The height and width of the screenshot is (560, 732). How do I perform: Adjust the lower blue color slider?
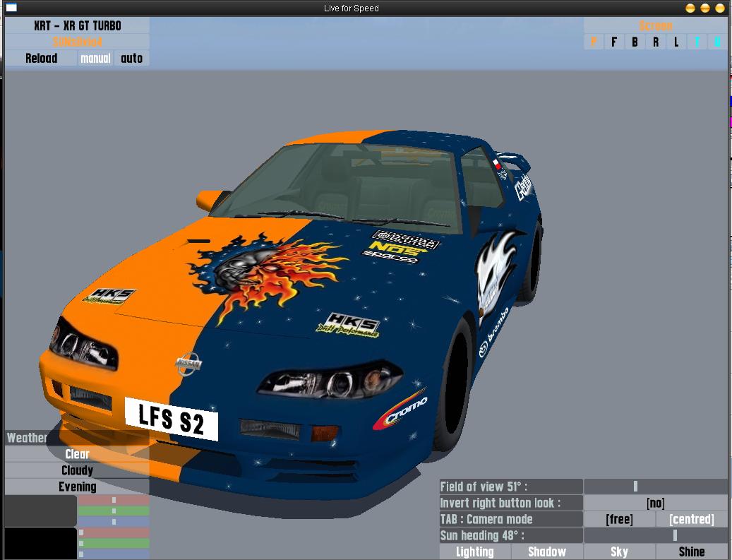click(114, 554)
